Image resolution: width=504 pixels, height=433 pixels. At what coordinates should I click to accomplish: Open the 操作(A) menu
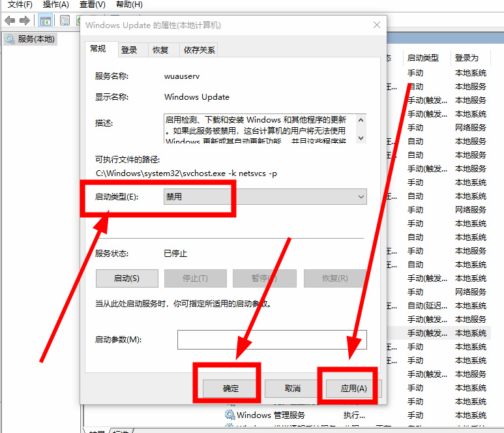[56, 5]
